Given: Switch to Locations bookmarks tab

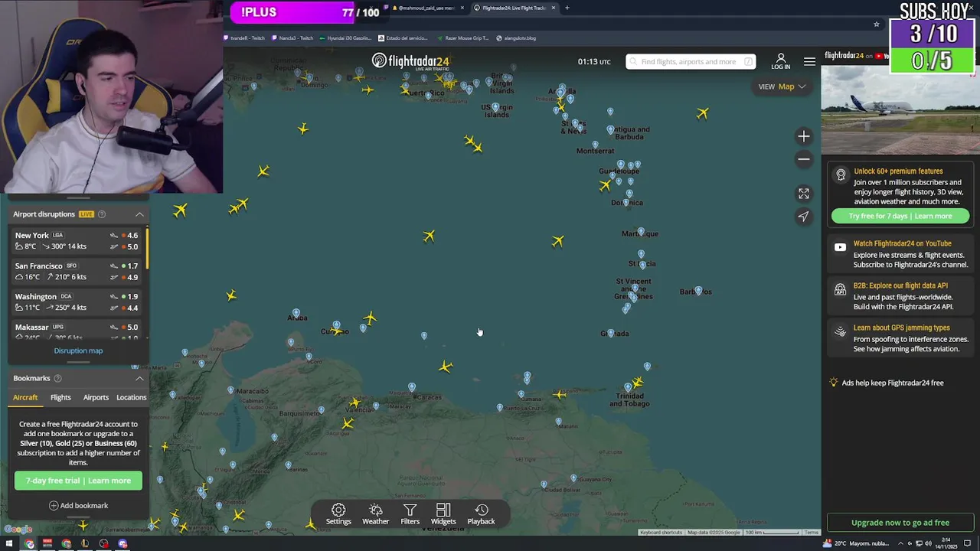Looking at the screenshot, I should coord(131,397).
